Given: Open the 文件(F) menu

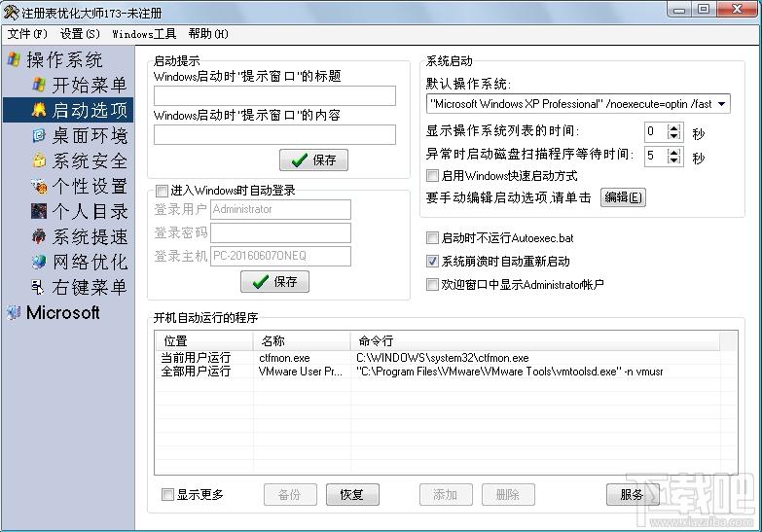Looking at the screenshot, I should tap(27, 33).
